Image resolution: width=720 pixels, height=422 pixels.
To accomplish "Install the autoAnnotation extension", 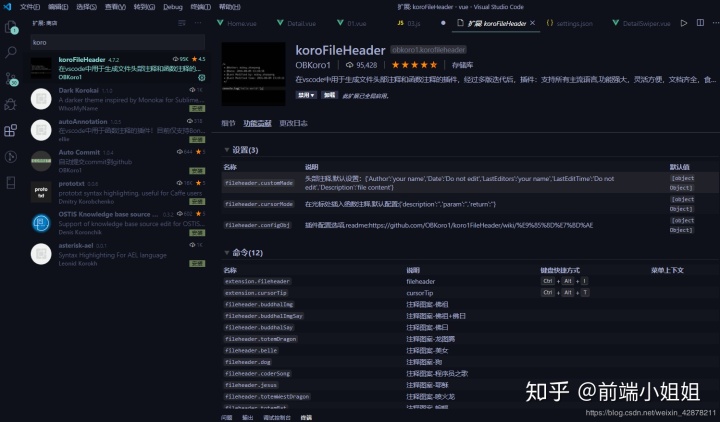I will coord(197,140).
